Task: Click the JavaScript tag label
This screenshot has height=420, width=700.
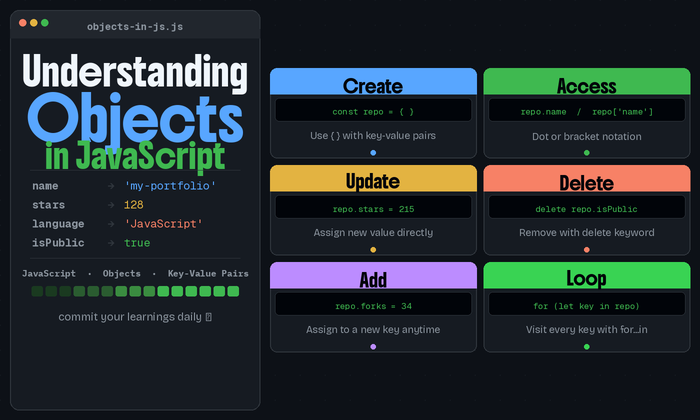Action: 49,274
